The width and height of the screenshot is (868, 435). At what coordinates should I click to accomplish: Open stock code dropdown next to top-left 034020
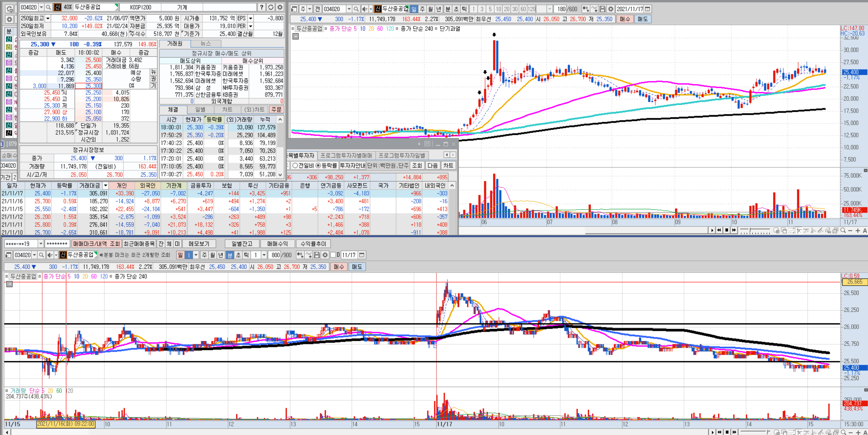(41, 7)
